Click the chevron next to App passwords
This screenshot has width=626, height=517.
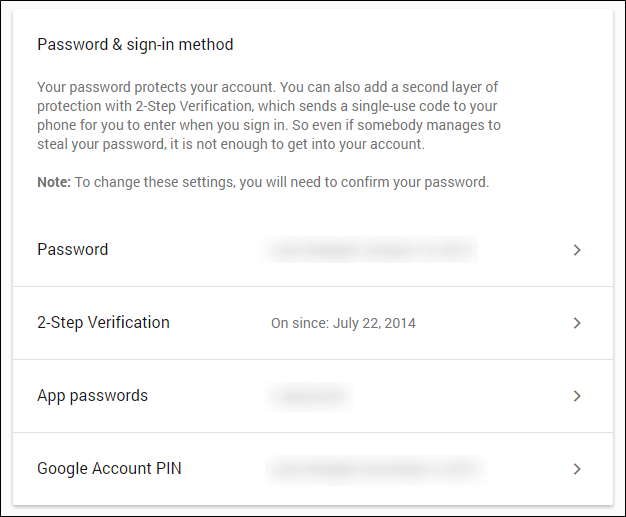pyautogui.click(x=577, y=396)
